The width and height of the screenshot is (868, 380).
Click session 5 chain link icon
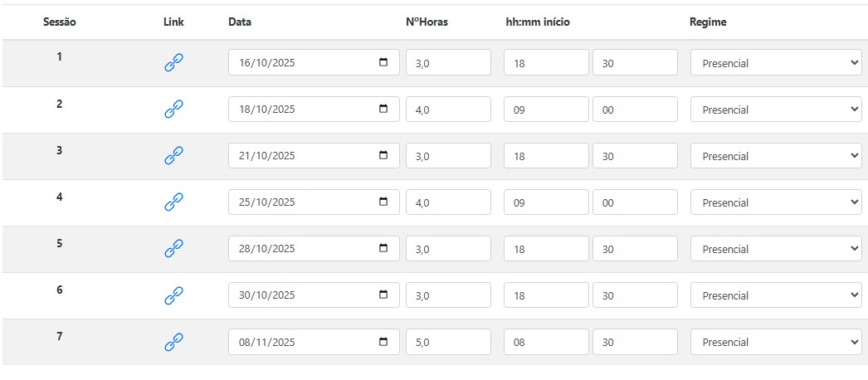pyautogui.click(x=173, y=248)
